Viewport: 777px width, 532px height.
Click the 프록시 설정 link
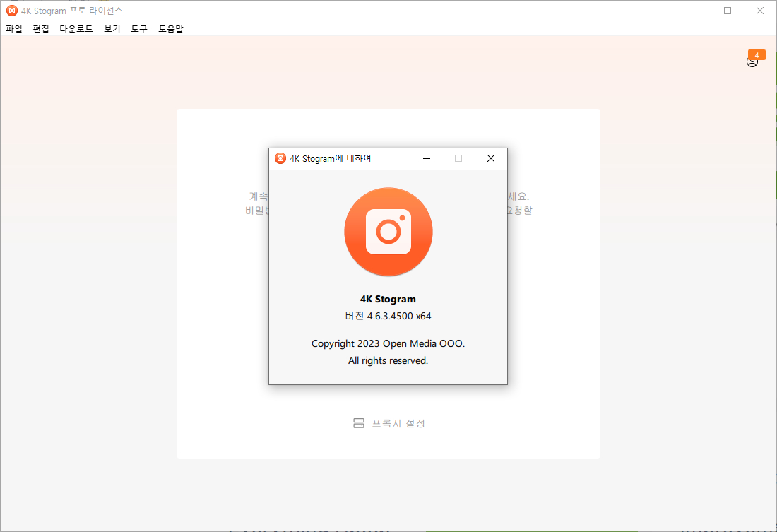click(x=398, y=423)
